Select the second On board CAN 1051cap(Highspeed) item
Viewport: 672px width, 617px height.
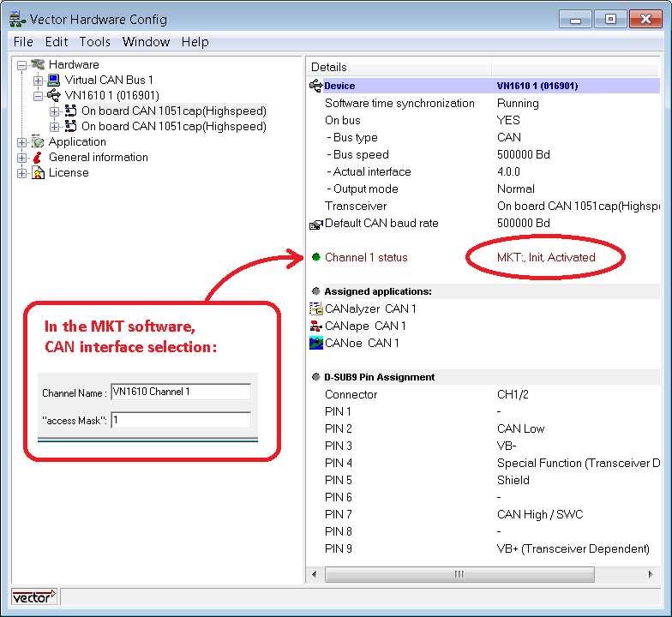174,127
